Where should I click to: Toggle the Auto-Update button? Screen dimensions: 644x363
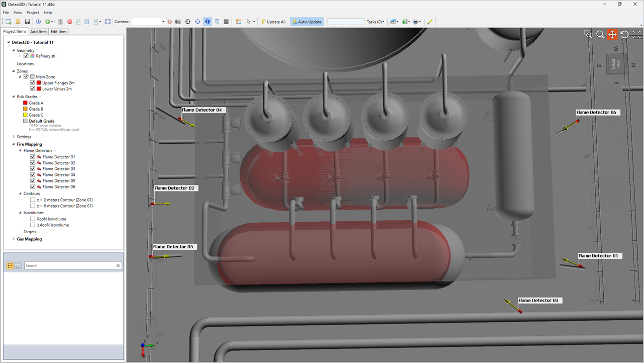coord(307,22)
